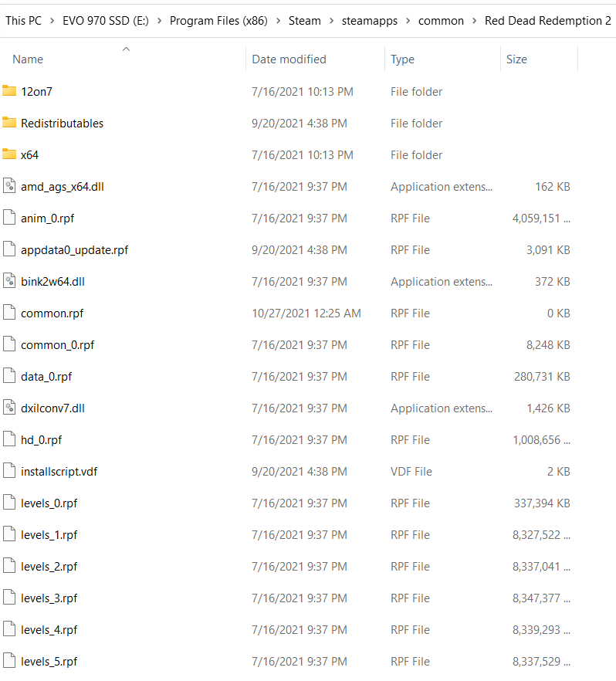Screen dimensions: 616x681
Task: Click the levels_3.rpf file icon
Action: (x=9, y=598)
